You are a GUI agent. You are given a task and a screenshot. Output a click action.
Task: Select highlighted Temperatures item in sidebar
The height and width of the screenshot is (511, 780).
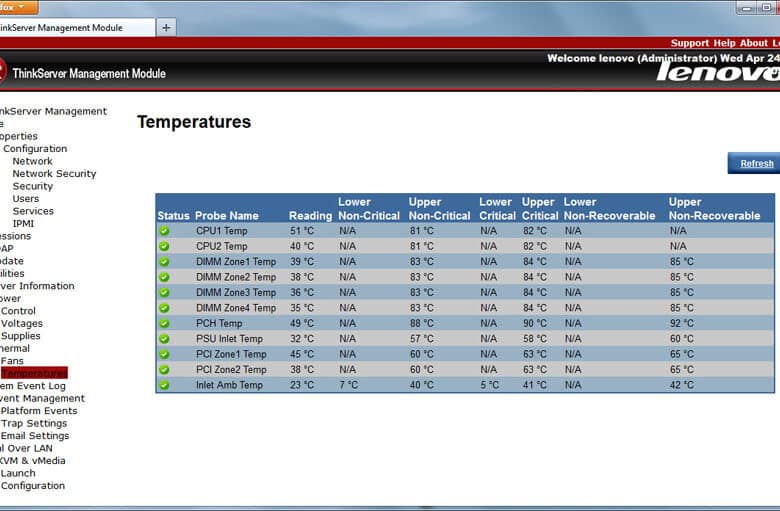(34, 373)
